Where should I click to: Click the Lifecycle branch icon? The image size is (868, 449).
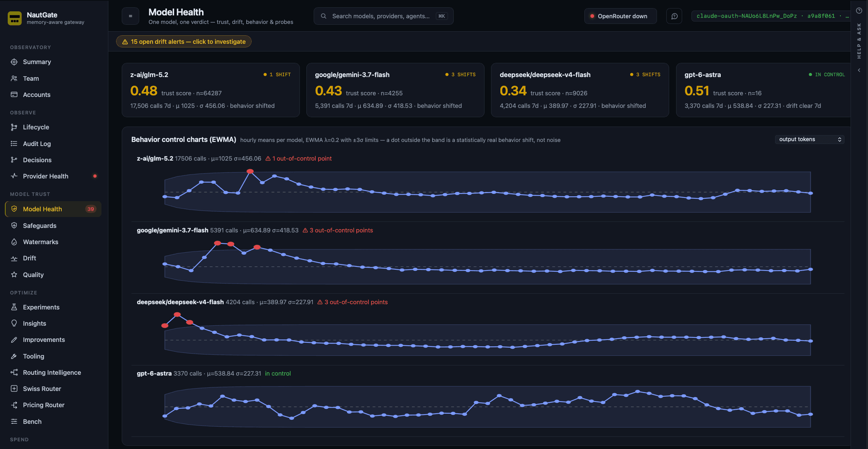tap(14, 127)
